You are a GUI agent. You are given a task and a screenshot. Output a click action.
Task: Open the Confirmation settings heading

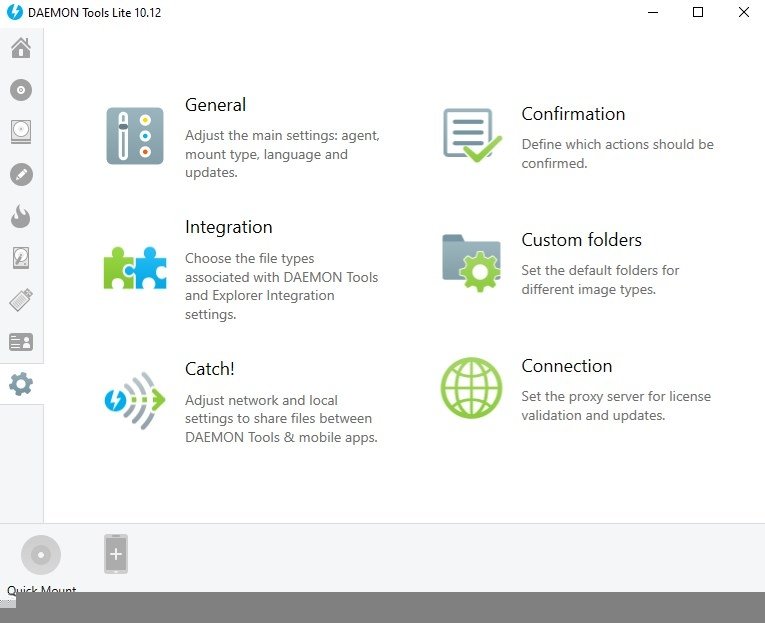point(573,114)
